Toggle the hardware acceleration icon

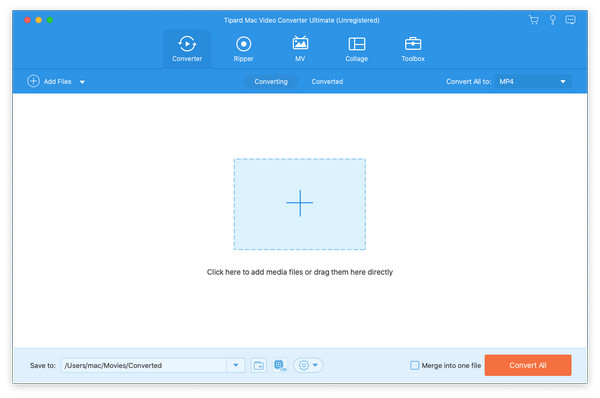[280, 365]
